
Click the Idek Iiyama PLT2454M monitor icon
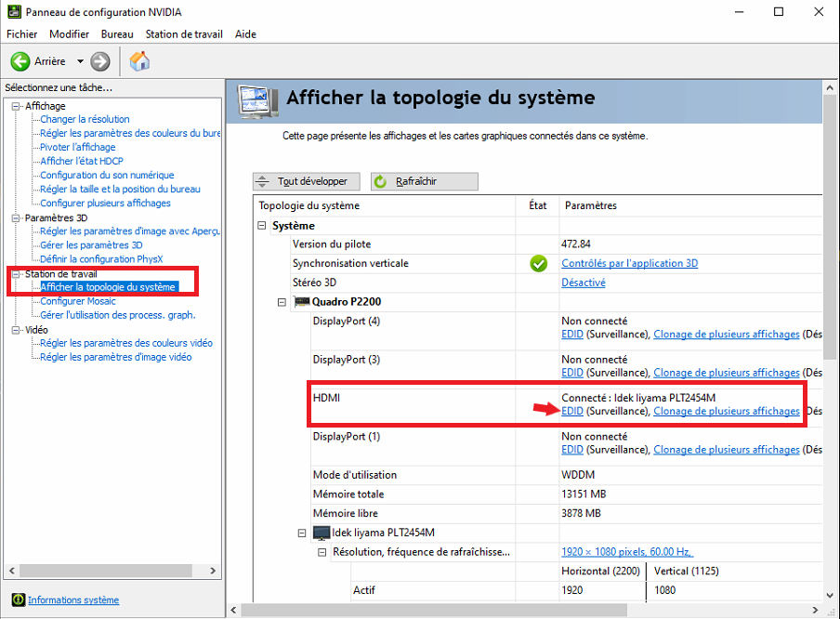tap(322, 533)
